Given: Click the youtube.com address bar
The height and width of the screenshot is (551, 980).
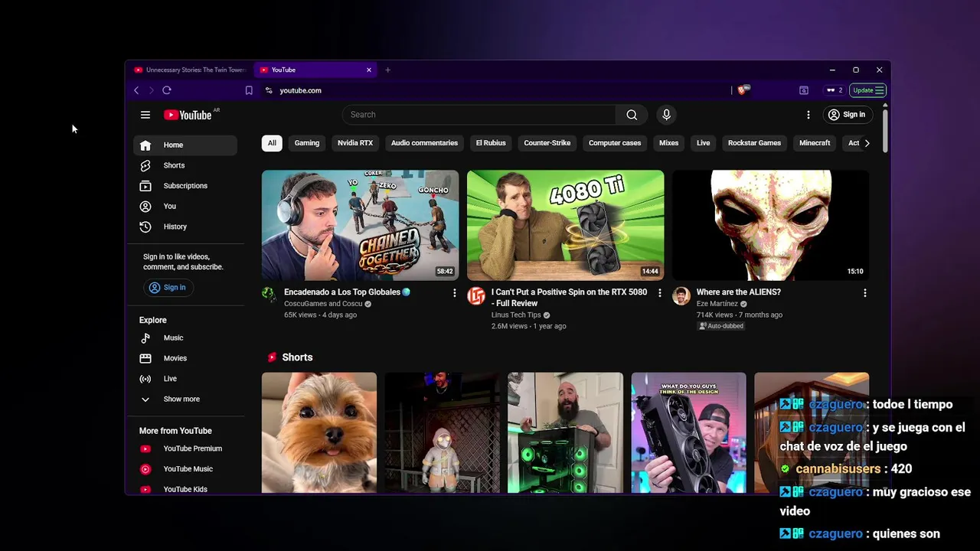Looking at the screenshot, I should tap(498, 90).
